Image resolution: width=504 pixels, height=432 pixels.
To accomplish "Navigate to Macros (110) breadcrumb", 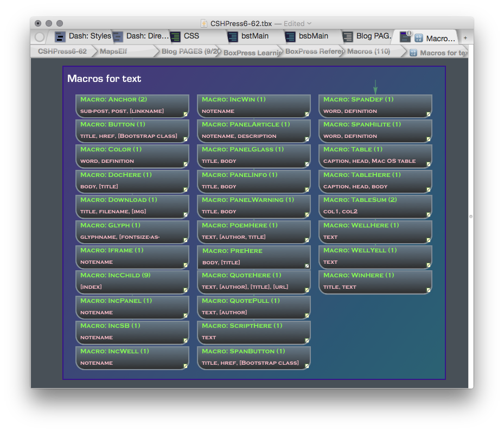I will tap(368, 52).
